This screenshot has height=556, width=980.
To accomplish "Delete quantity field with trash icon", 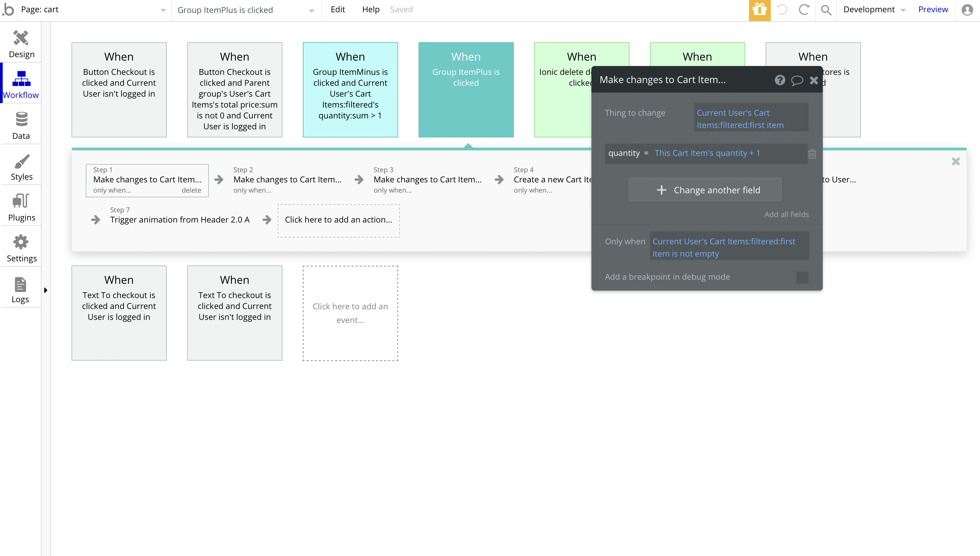I will [812, 153].
